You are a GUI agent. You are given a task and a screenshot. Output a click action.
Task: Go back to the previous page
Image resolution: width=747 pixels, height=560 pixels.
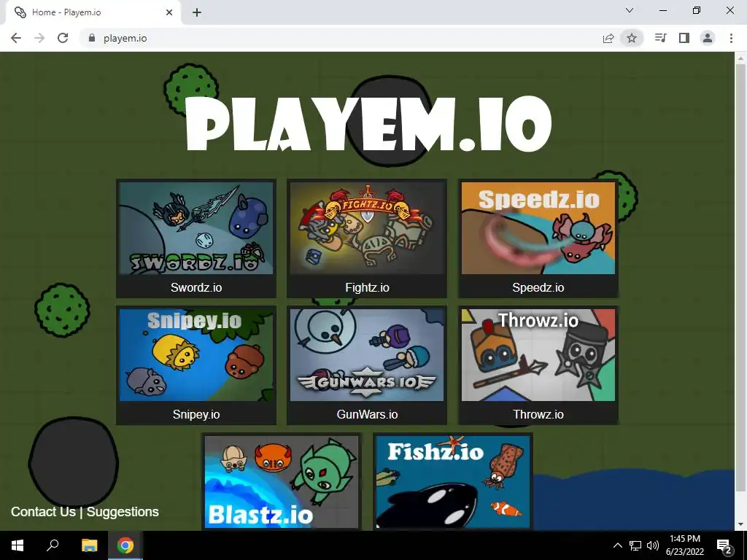click(16, 38)
